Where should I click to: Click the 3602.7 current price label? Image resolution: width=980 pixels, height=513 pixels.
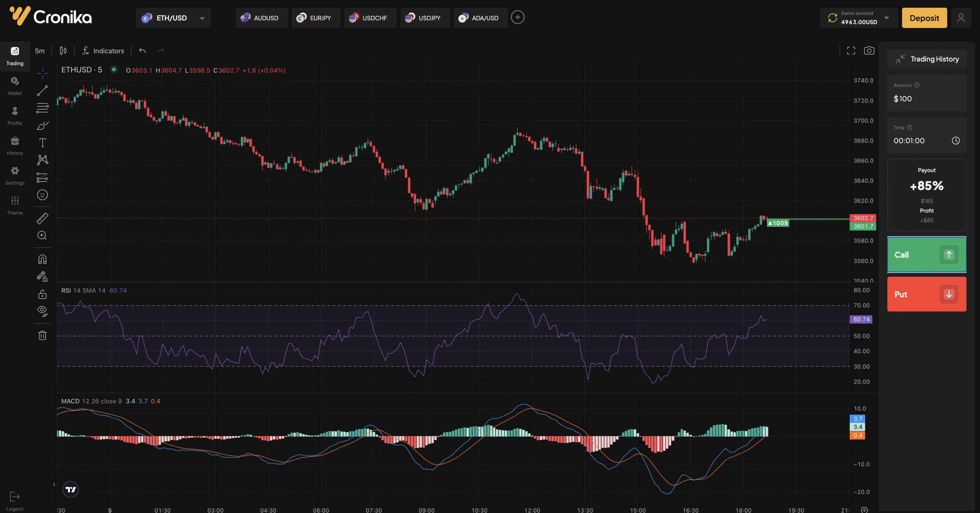click(863, 218)
